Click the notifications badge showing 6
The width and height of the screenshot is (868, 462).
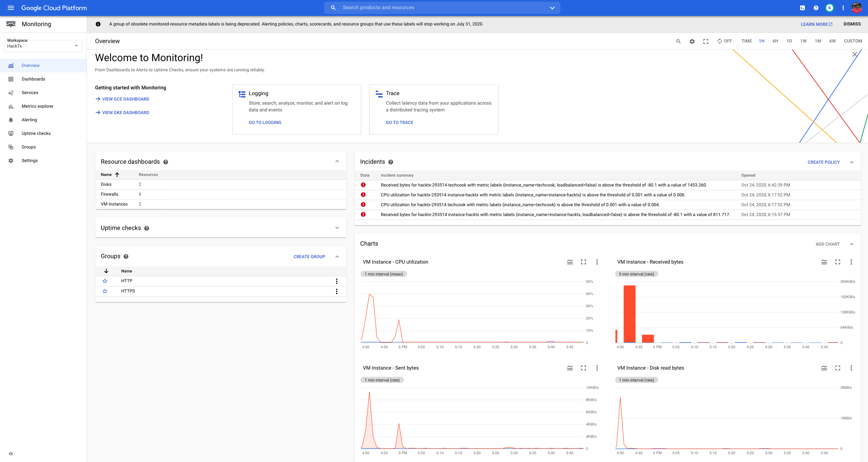[829, 8]
